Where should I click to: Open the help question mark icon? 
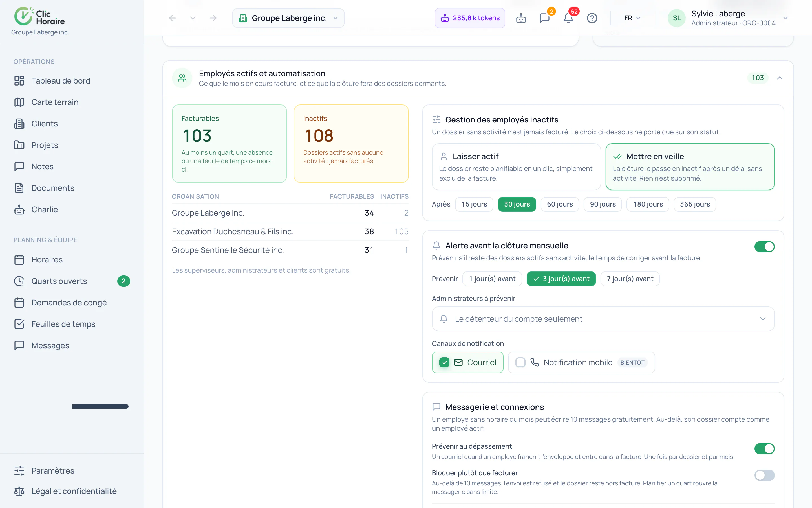point(592,18)
